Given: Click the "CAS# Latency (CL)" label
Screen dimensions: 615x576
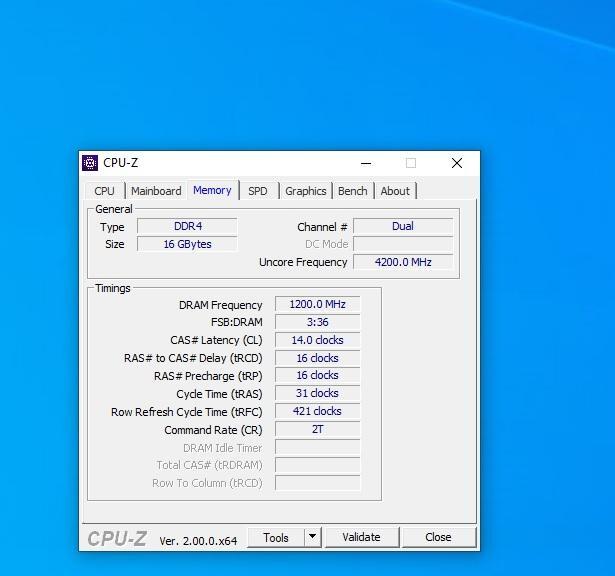Looking at the screenshot, I should click(216, 340).
